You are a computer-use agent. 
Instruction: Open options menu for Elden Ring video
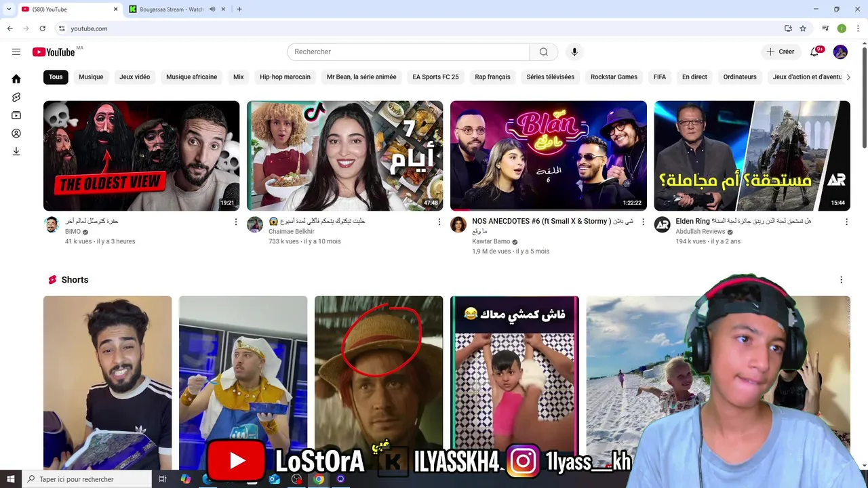[x=846, y=222]
